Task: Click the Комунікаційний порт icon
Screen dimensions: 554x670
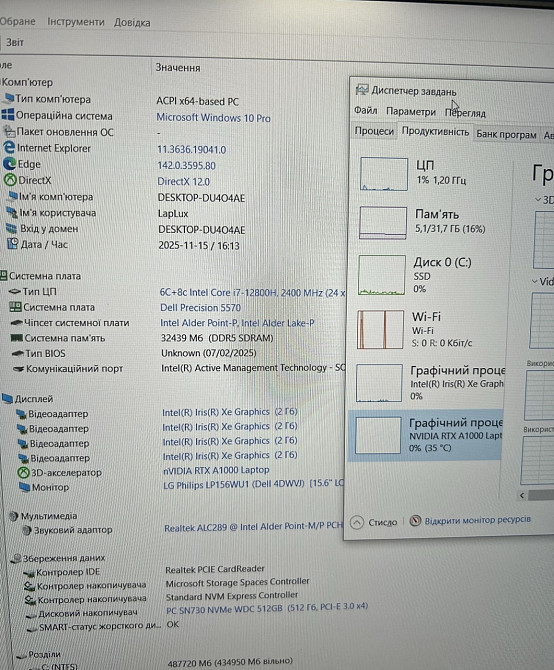Action: (x=18, y=368)
